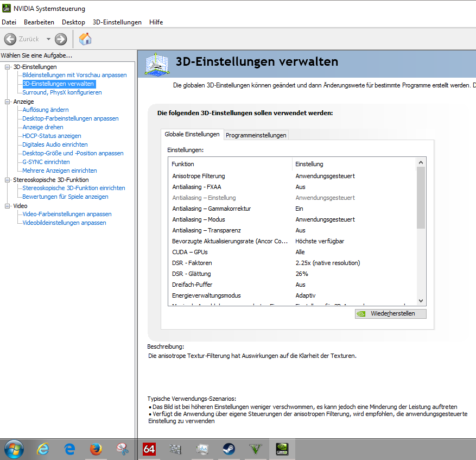476x460 pixels.
Task: Click the 2.25x (native resolution) value
Action: 328,263
